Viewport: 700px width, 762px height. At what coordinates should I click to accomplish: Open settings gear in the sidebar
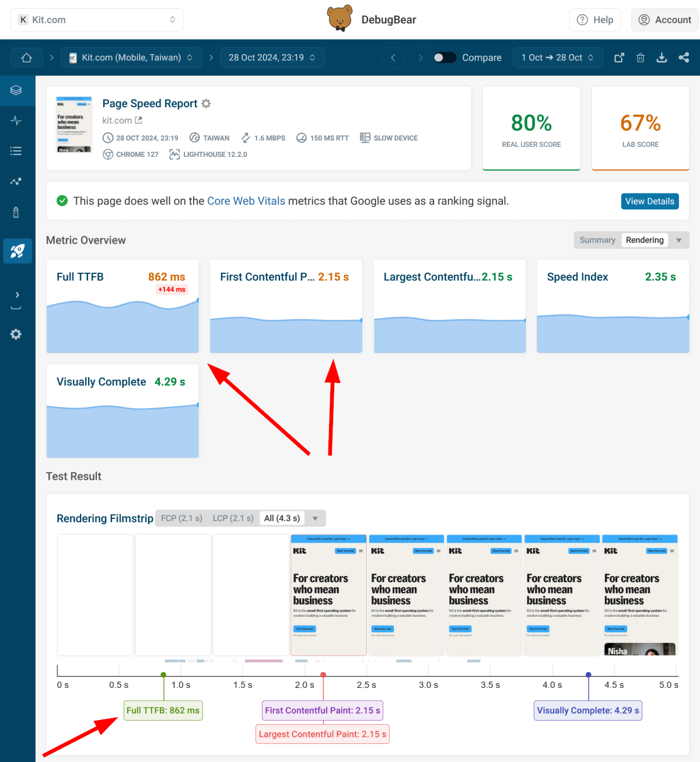[16, 334]
